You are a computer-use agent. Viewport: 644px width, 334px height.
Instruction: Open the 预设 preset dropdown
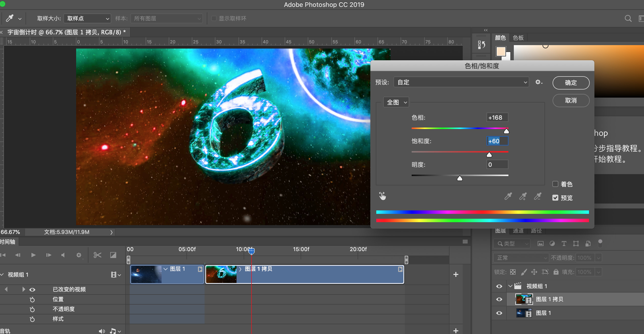[461, 82]
